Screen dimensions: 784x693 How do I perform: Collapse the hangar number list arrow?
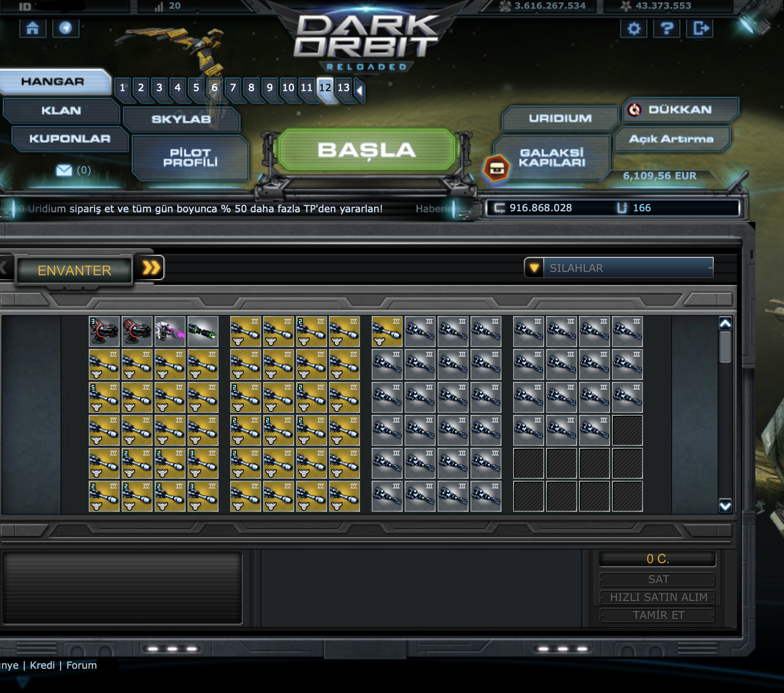coord(359,90)
